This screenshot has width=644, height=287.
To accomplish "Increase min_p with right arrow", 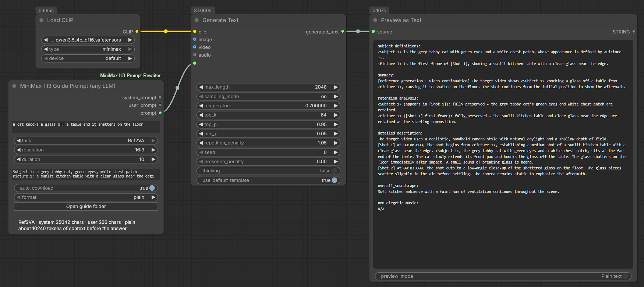I will [x=336, y=133].
